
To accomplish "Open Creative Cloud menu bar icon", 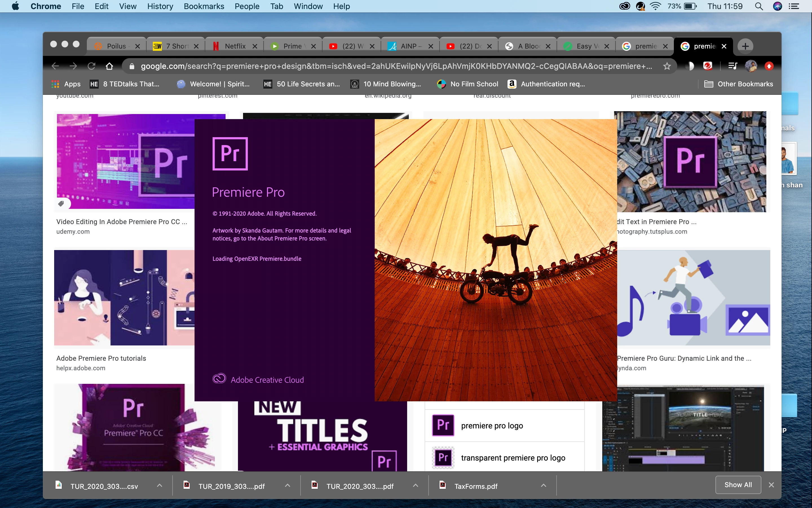I will (625, 6).
